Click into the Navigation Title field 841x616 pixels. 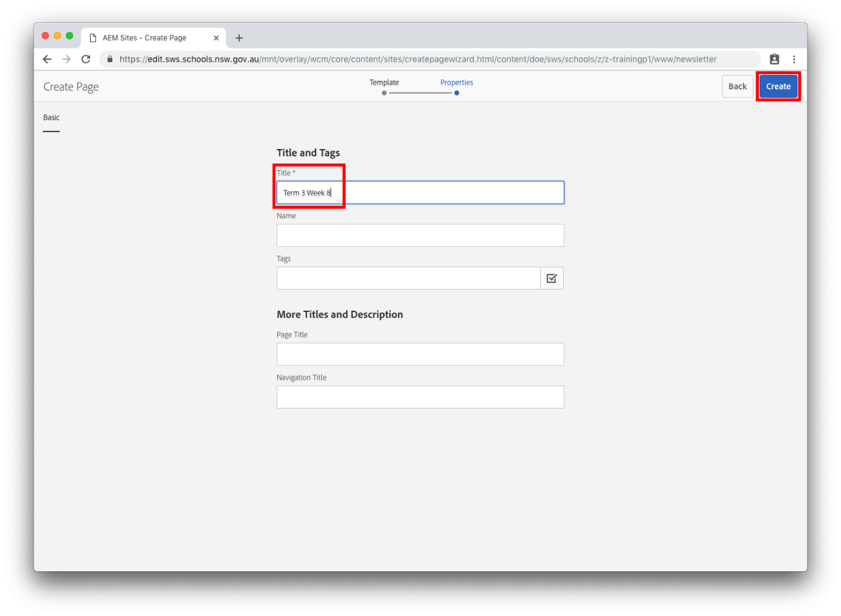[420, 397]
